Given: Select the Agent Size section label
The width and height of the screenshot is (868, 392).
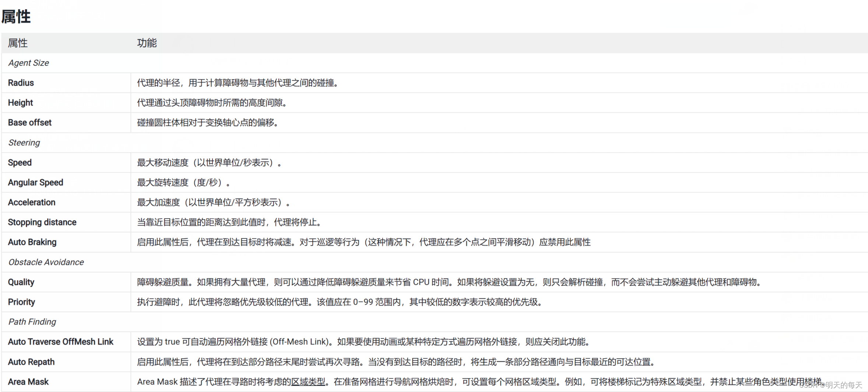Looking at the screenshot, I should (x=28, y=63).
